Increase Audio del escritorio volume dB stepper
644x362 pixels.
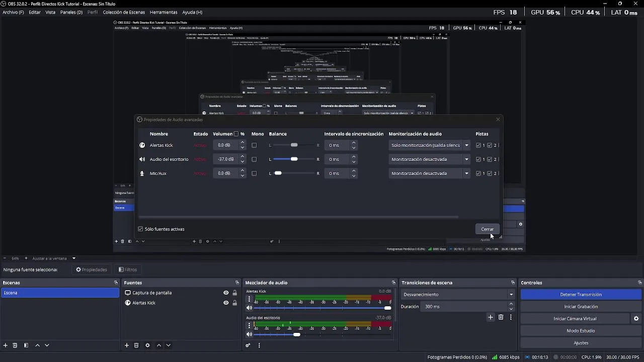243,157
